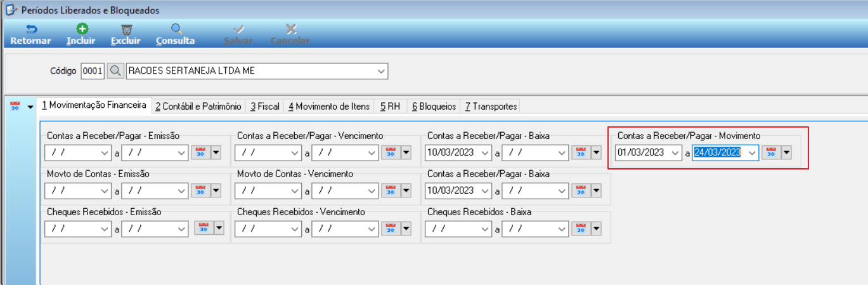
Task: Open calendar arrow menu in Movto de Contas - Vencimento
Action: 406,190
